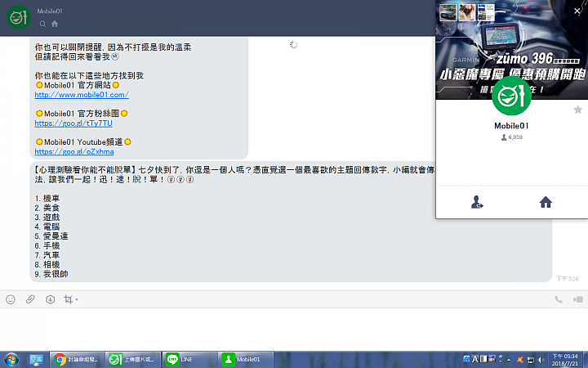The width and height of the screenshot is (588, 368).
Task: Attach a file with paperclip icon
Action: pyautogui.click(x=30, y=299)
